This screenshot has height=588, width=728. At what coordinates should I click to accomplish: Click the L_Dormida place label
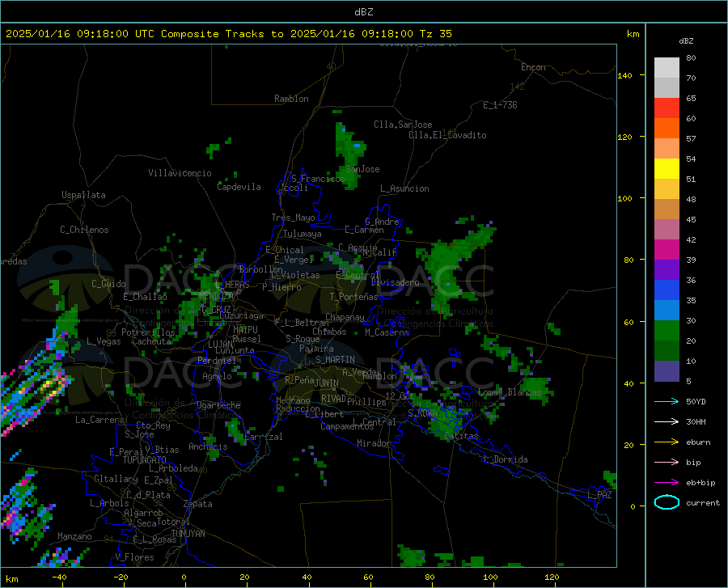pyautogui.click(x=505, y=459)
